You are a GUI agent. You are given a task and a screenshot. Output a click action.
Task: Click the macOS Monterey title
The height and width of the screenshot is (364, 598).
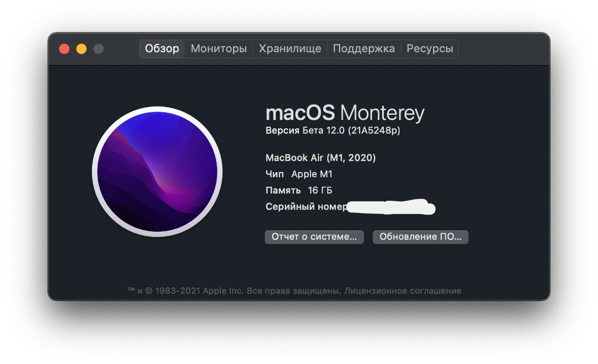click(345, 113)
